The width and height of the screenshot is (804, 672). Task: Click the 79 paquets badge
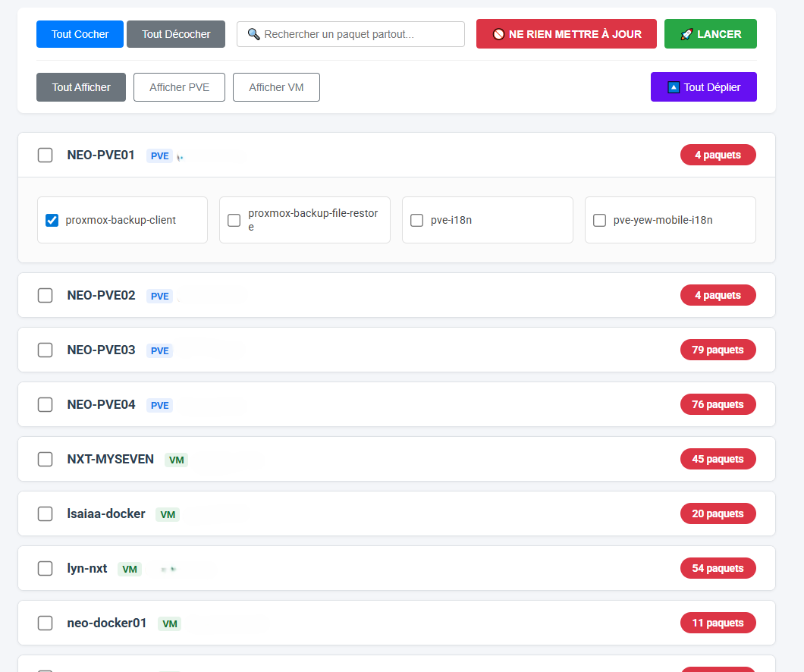click(718, 350)
